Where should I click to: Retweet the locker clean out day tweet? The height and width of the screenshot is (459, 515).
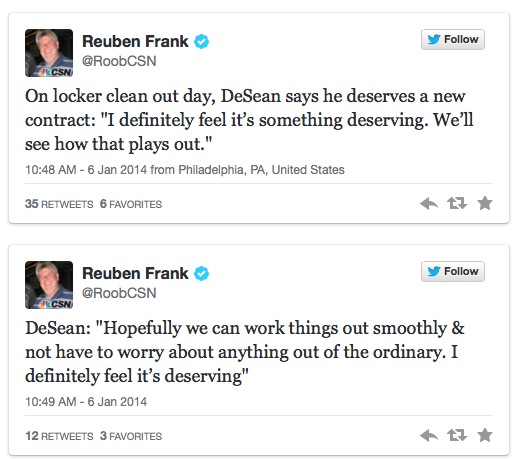pos(457,203)
